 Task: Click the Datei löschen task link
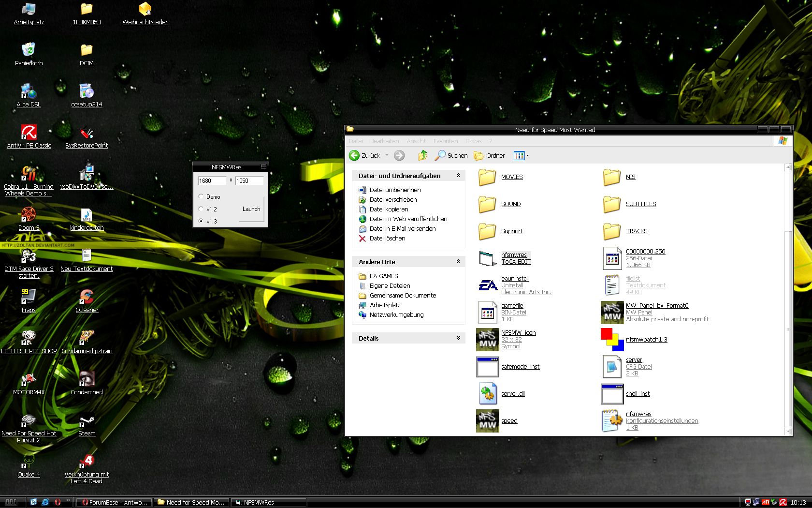[387, 239]
